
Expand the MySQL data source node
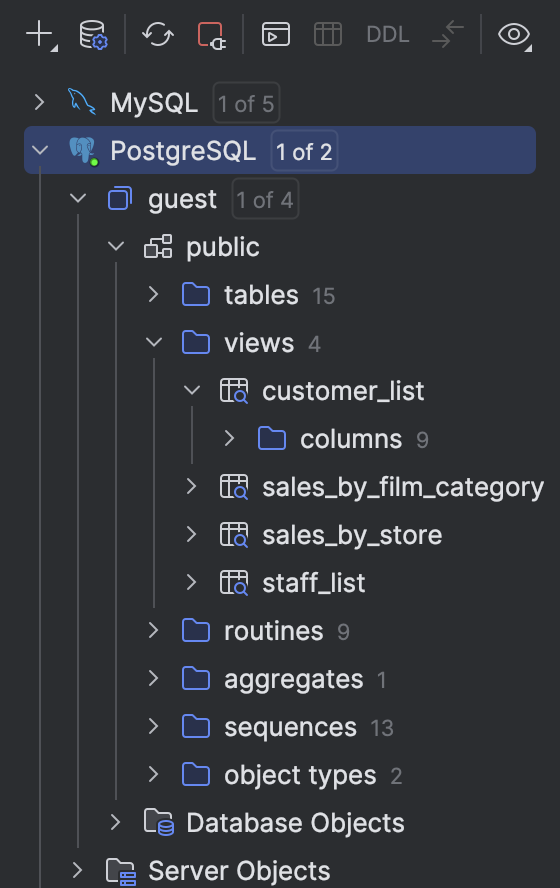coord(39,103)
